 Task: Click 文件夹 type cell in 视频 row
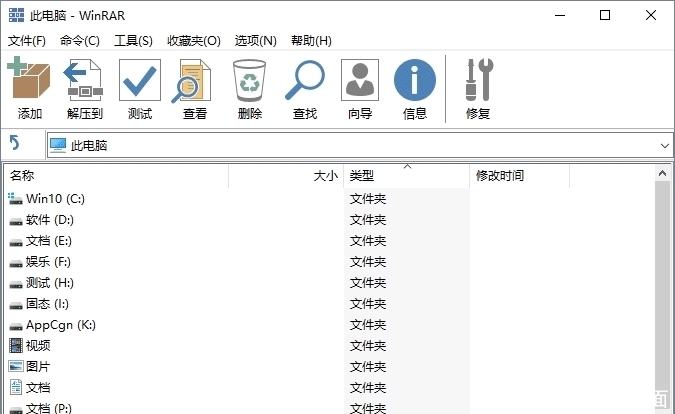[x=368, y=346]
